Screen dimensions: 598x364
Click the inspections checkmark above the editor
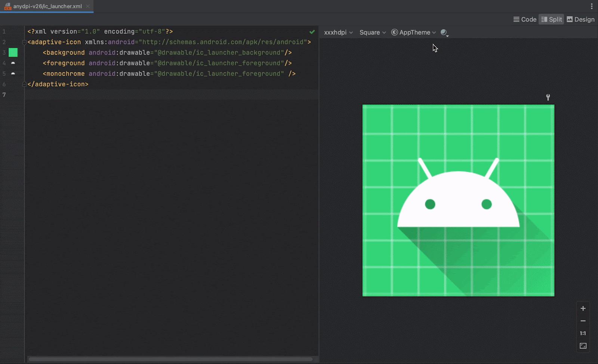click(x=312, y=32)
